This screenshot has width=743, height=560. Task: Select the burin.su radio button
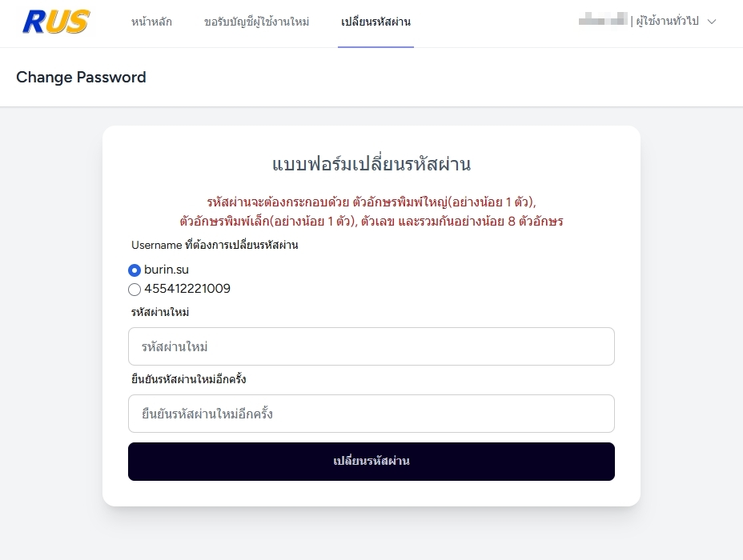click(135, 270)
